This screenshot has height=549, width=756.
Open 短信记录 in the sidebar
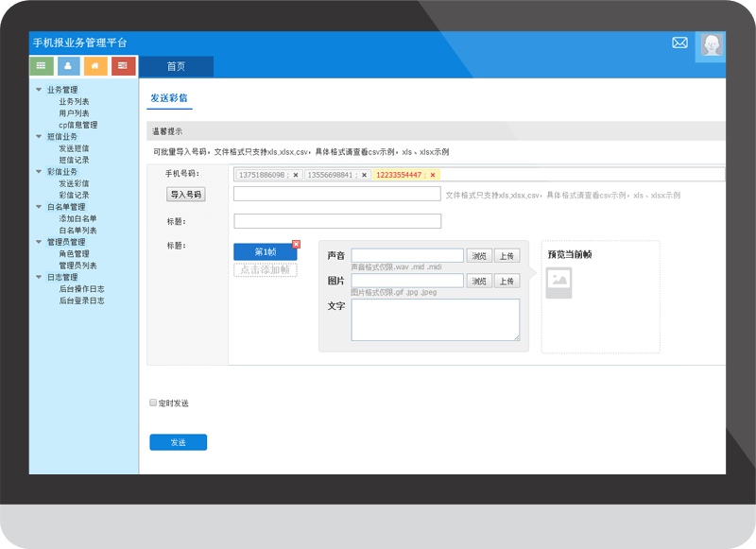74,160
